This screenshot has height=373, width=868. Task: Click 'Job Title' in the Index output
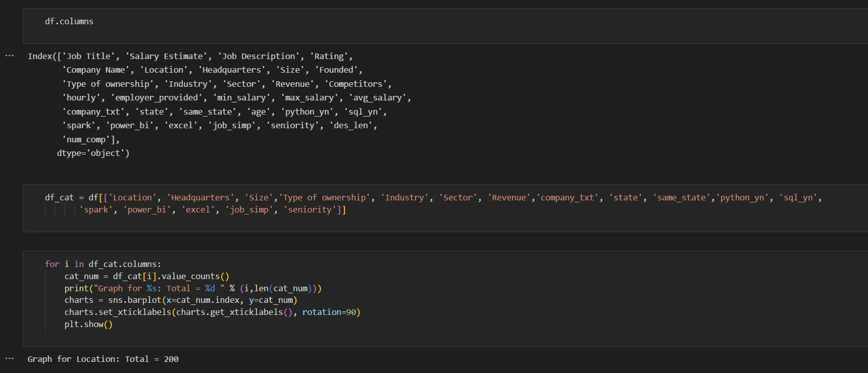(89, 56)
